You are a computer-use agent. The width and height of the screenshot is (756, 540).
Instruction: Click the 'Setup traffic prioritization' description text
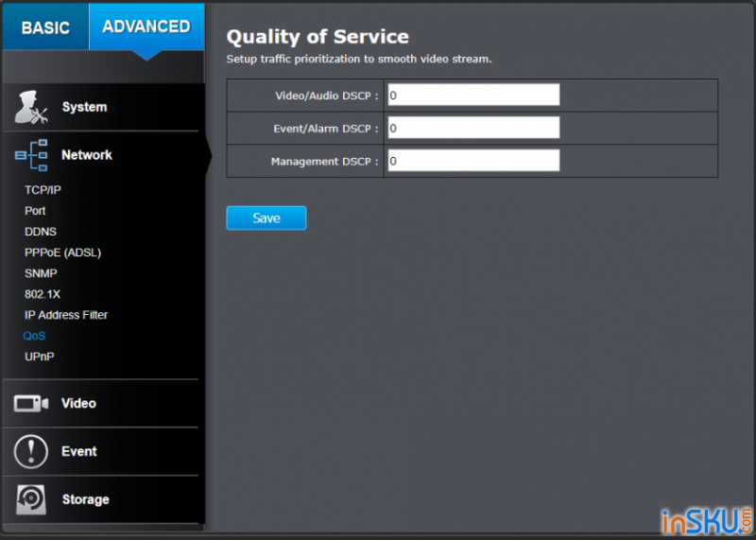point(359,59)
